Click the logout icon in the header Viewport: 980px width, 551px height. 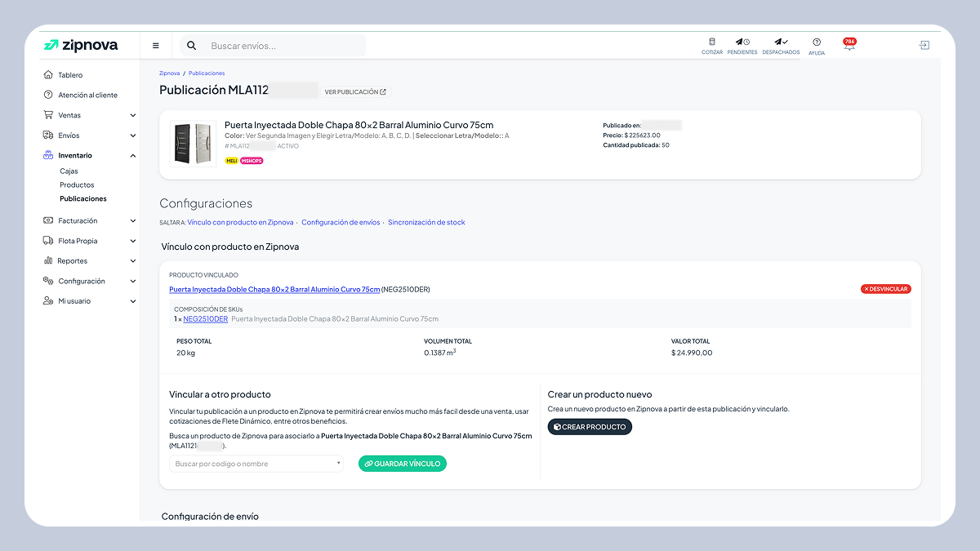924,46
